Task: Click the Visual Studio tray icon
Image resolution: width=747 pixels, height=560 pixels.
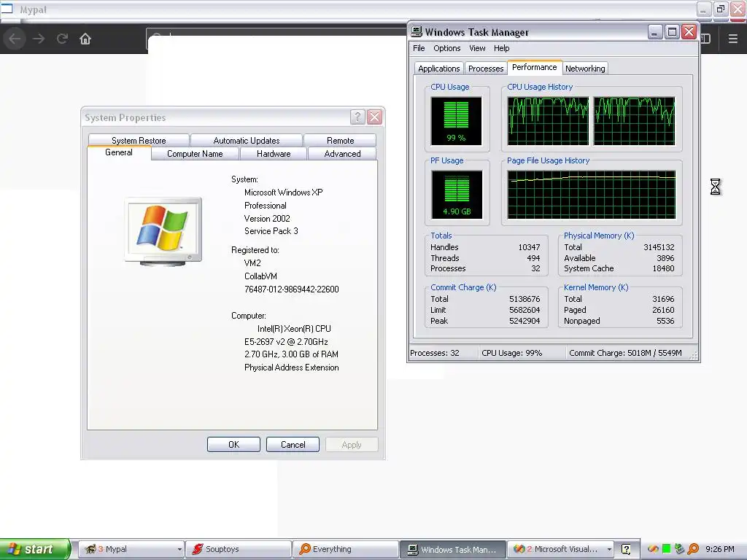Action: coord(653,549)
